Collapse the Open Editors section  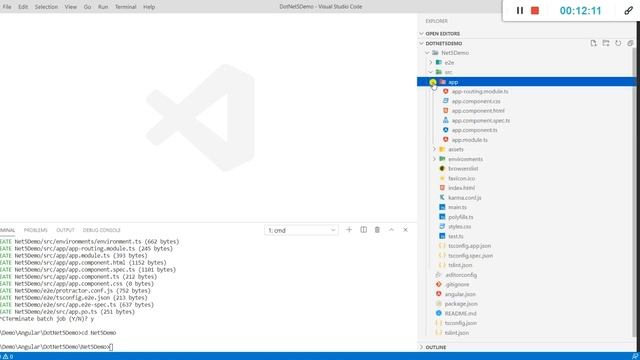point(421,33)
